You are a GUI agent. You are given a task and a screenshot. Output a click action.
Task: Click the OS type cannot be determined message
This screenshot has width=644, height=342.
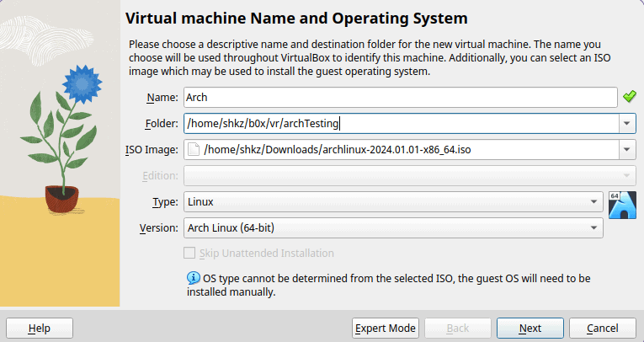coord(389,285)
